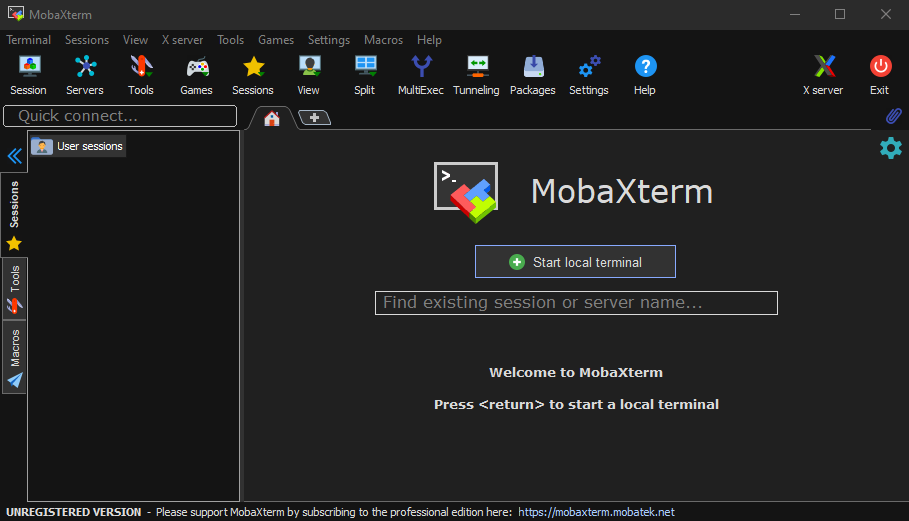Open the Settings menu in menu bar
Screen dimensions: 909x521
point(329,40)
